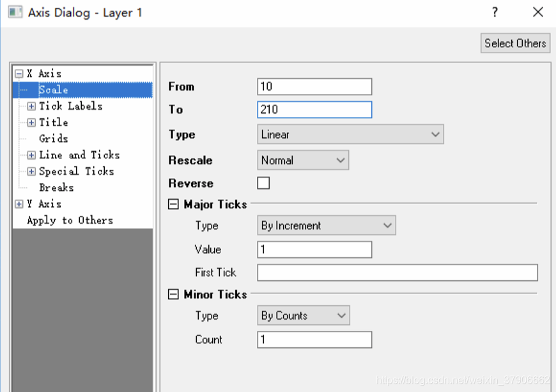
Task: Click the Minor Ticks Count field
Action: [x=314, y=340]
